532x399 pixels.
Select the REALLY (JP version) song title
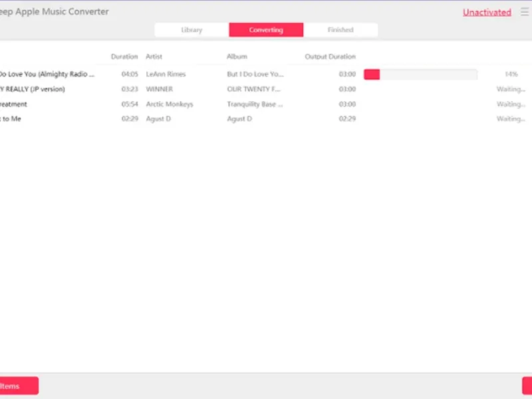(32, 89)
